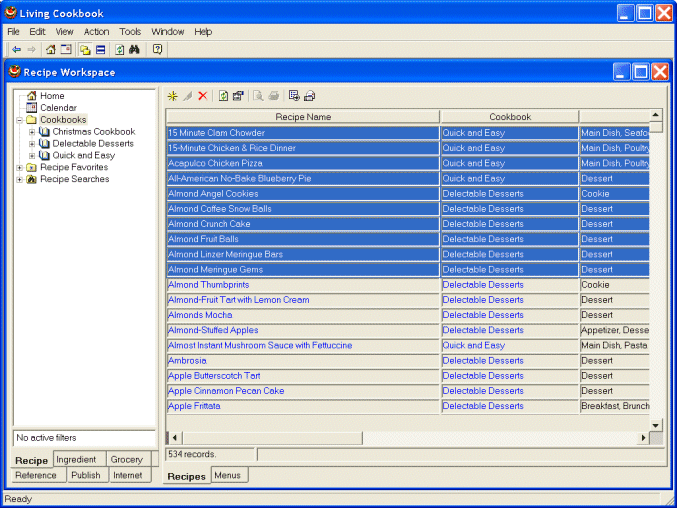Sort by the Cookbook column header
The image size is (677, 508).
click(x=510, y=117)
